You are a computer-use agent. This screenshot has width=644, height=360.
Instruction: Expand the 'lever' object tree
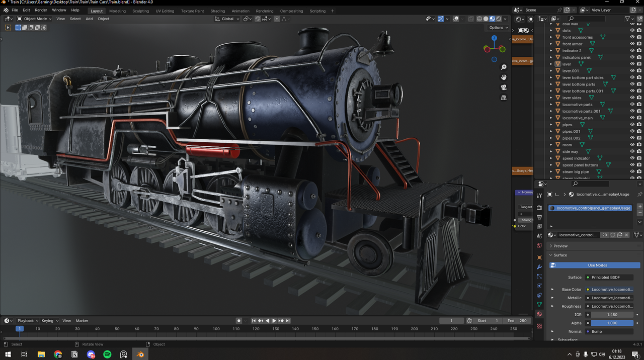[x=551, y=64]
